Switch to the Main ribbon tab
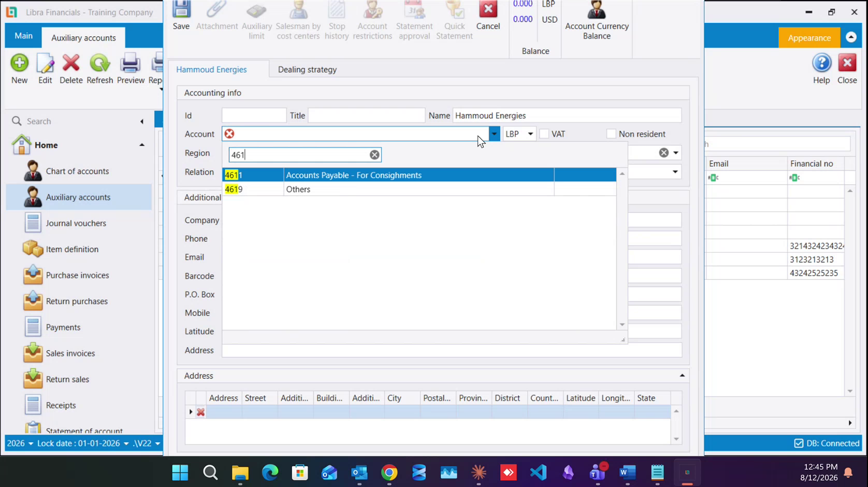868x487 pixels. tap(23, 36)
